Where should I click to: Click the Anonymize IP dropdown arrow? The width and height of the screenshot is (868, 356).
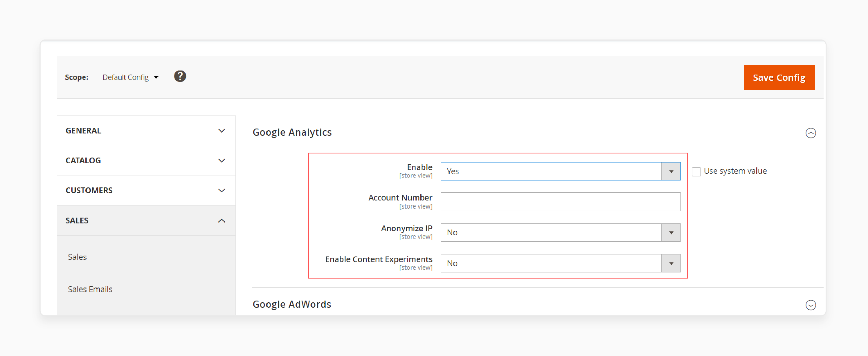[671, 232]
